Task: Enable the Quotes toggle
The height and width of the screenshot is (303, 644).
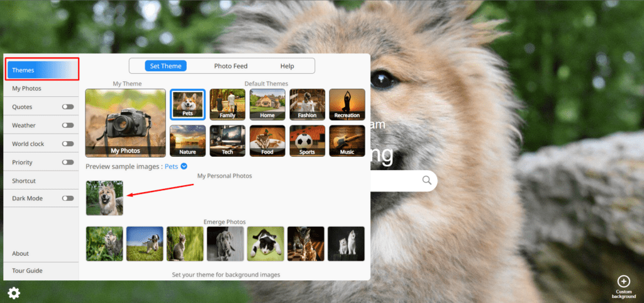Action: click(x=67, y=107)
